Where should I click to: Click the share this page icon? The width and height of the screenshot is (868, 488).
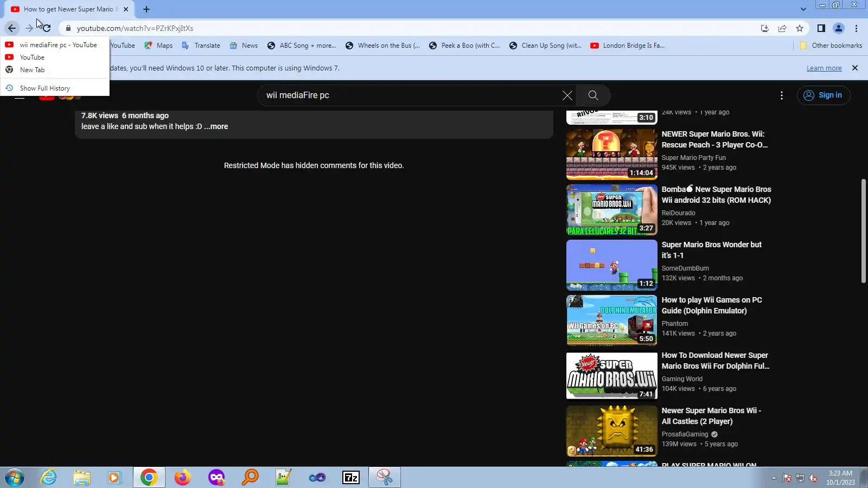(782, 28)
